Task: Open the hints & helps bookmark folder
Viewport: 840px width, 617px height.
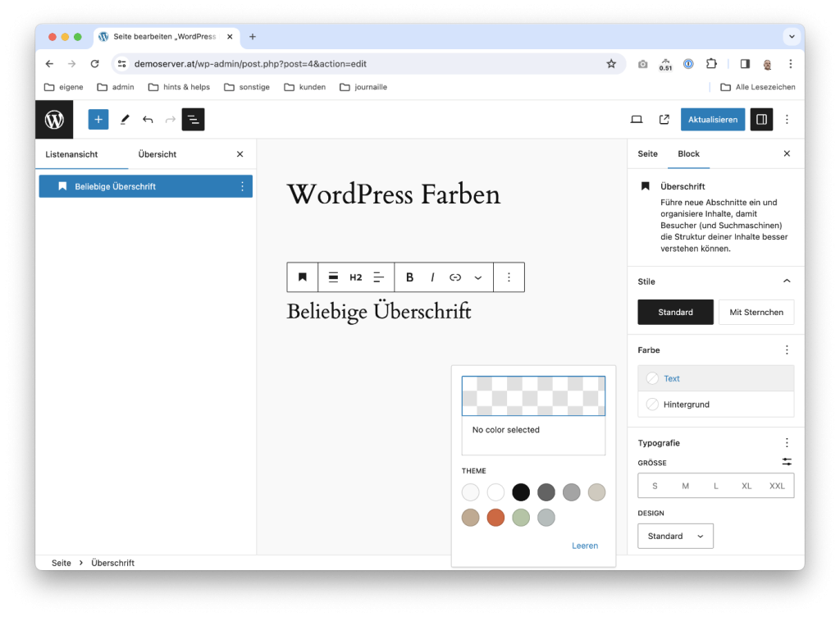Action: [179, 87]
